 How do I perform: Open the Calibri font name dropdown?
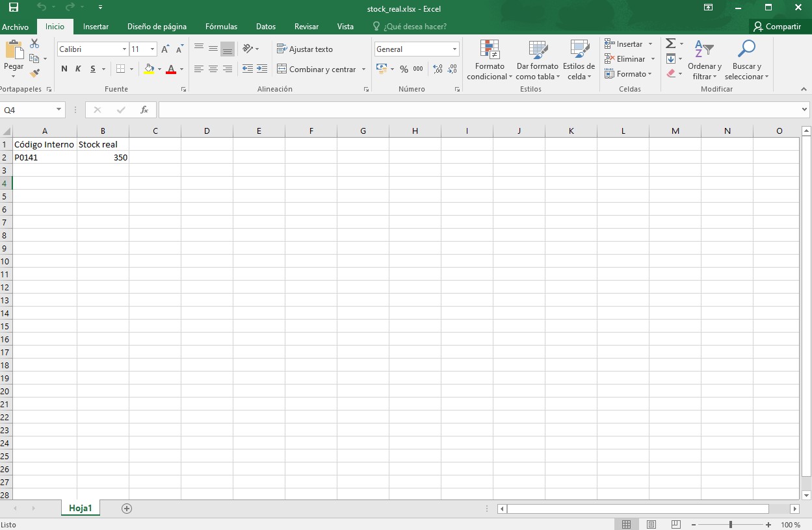(x=124, y=49)
